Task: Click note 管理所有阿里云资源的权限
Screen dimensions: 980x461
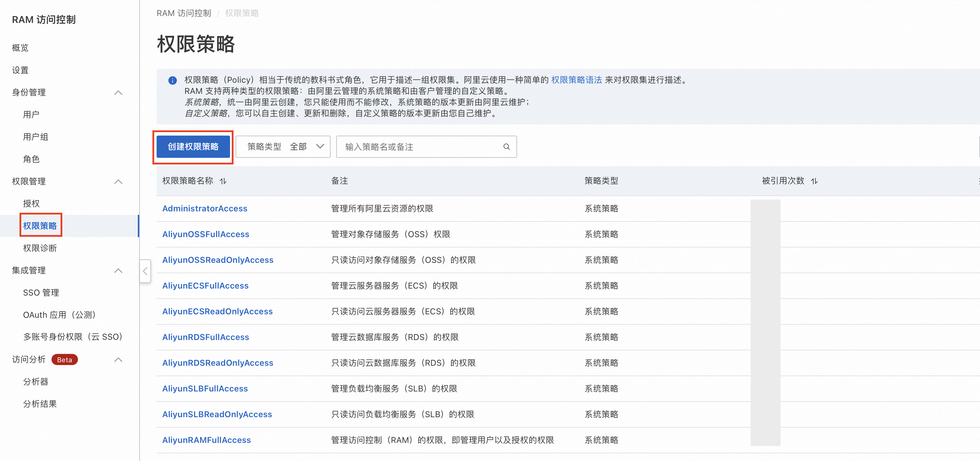Action: coord(382,209)
